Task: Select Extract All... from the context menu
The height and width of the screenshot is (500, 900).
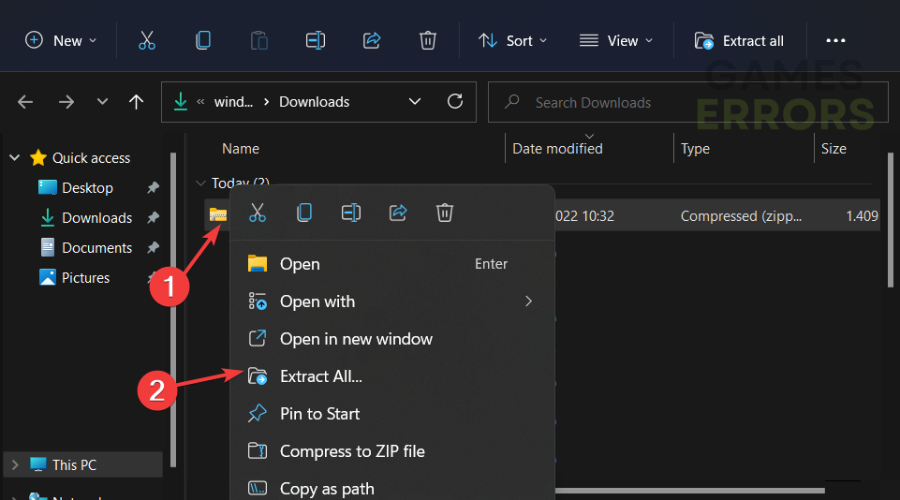Action: (321, 376)
